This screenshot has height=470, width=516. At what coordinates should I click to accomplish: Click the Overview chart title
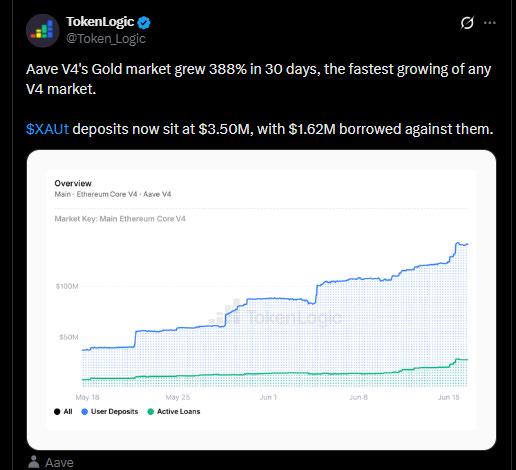pyautogui.click(x=73, y=183)
